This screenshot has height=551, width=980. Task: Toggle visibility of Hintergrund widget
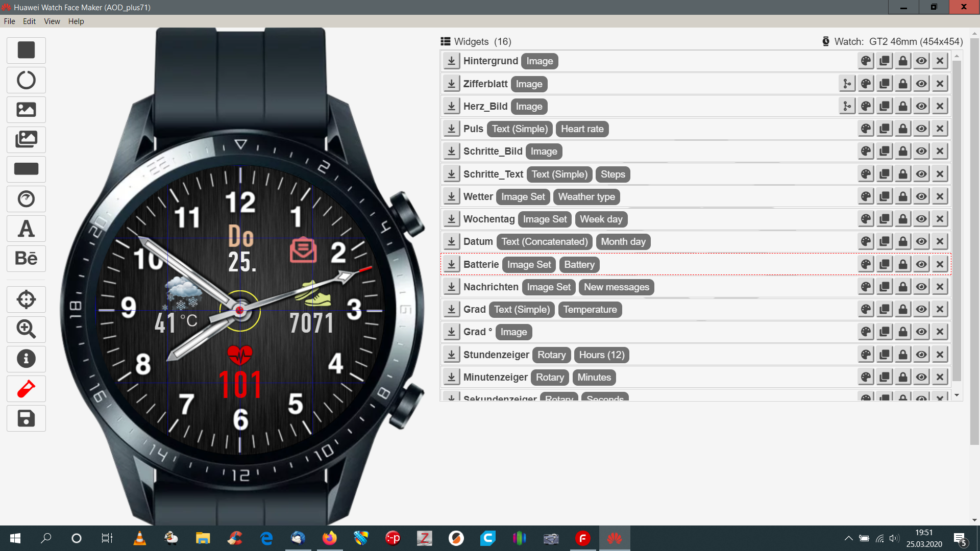[921, 61]
